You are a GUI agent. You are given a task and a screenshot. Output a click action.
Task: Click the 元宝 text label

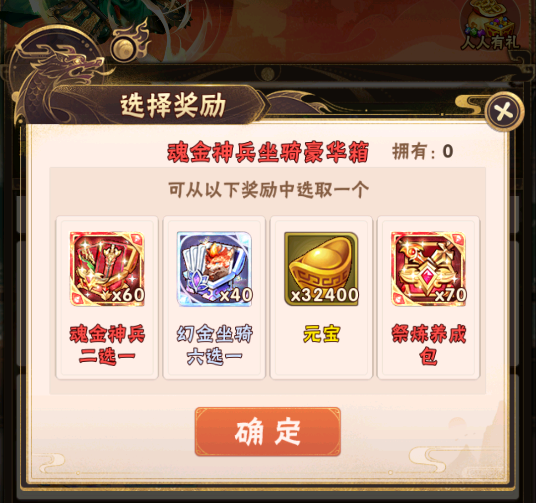(x=321, y=334)
